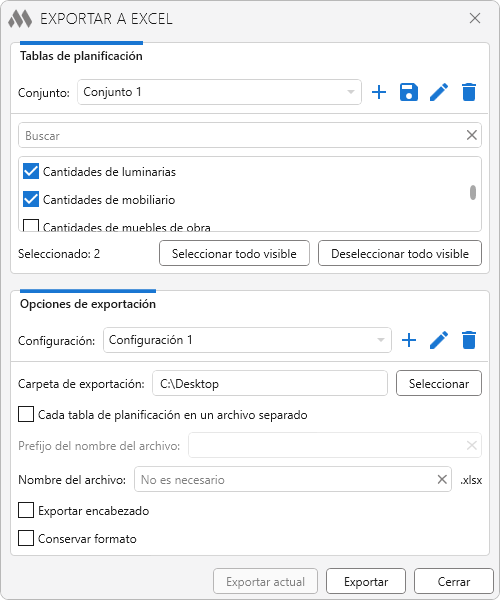Uncheck Cantidades de mobiliario

click(31, 199)
